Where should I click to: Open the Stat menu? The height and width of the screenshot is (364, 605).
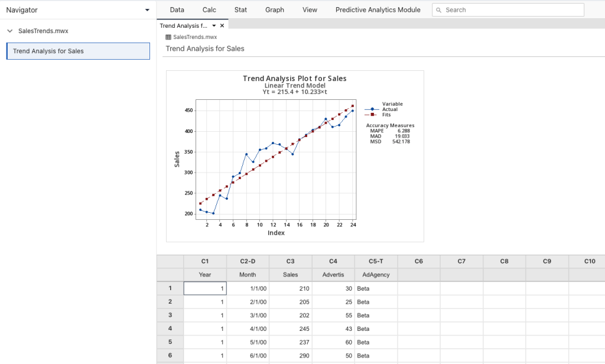point(240,9)
